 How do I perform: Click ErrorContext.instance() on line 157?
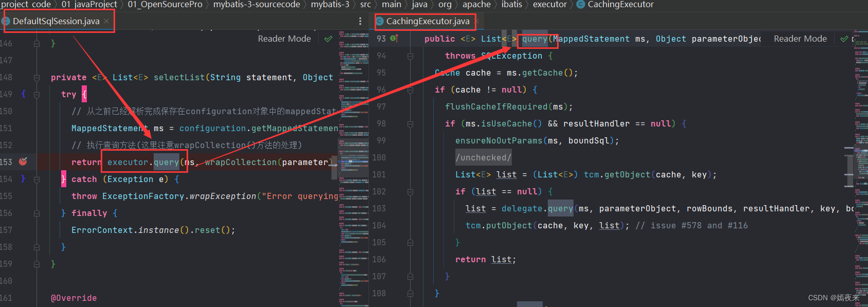[130, 230]
